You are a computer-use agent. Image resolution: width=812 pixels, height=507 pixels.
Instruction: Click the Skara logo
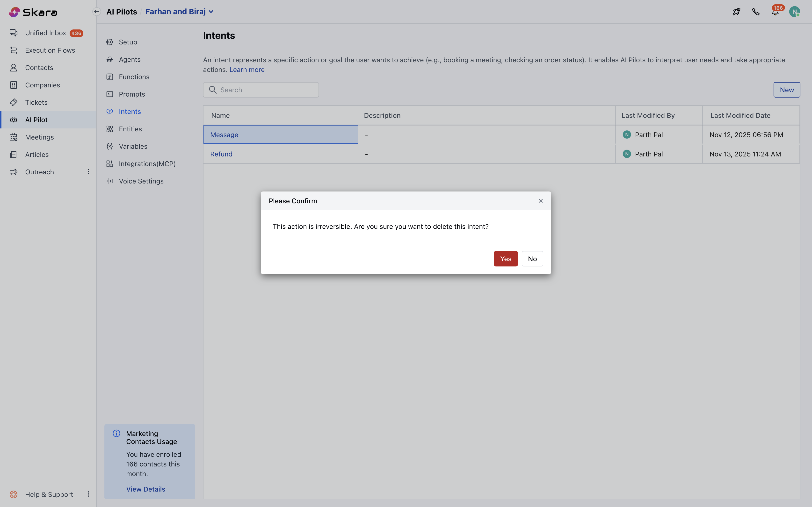point(33,12)
